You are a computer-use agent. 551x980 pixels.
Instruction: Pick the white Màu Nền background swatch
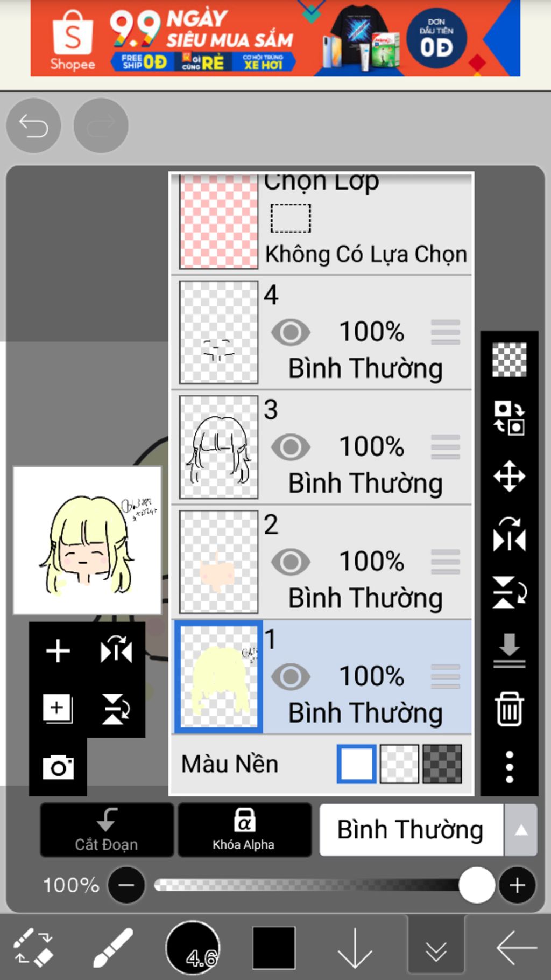[x=356, y=764]
